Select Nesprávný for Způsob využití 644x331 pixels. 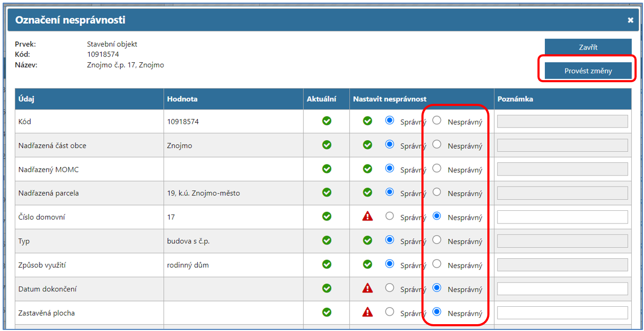[437, 264]
